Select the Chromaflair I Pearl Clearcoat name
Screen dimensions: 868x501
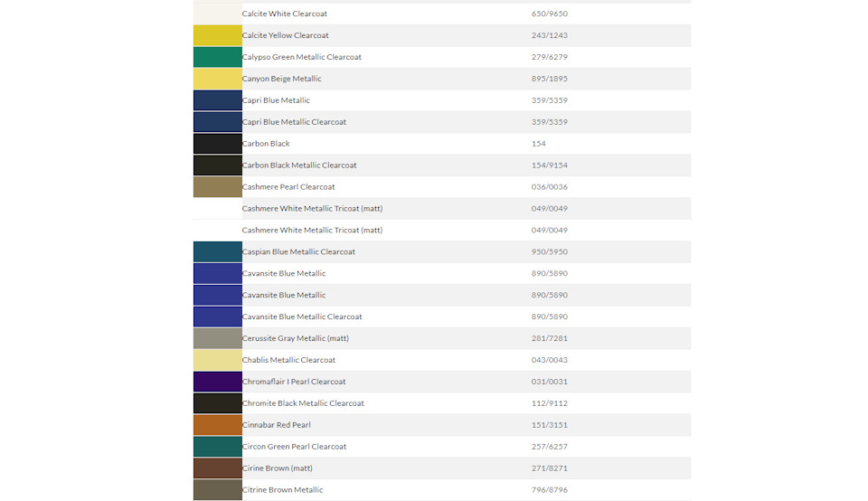[294, 382]
